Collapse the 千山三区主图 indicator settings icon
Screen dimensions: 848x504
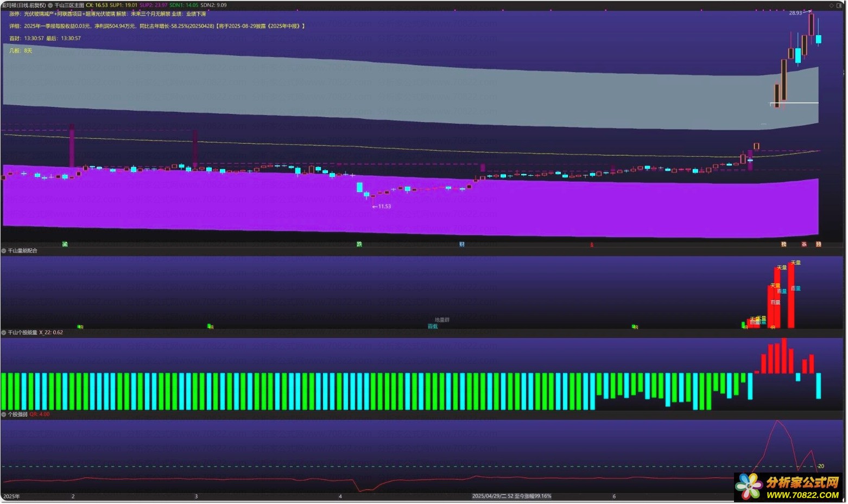[50, 5]
